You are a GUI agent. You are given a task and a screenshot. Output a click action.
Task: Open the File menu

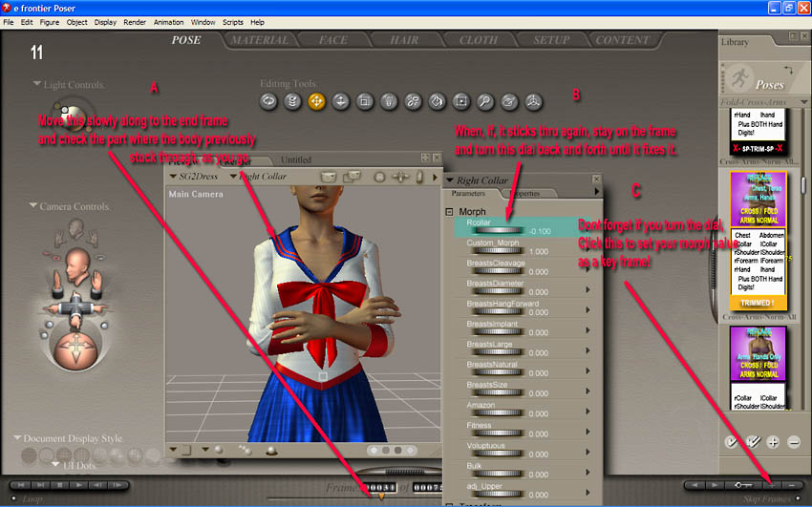[x=9, y=22]
